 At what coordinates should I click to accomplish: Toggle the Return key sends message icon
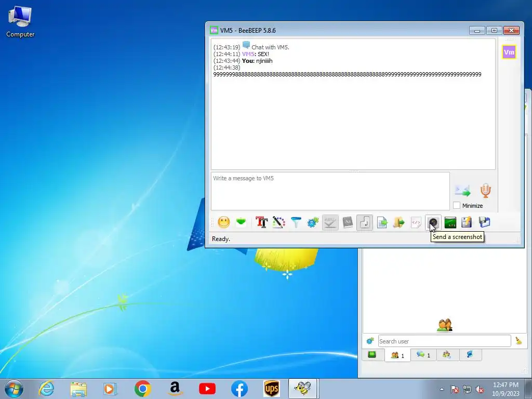(x=365, y=222)
